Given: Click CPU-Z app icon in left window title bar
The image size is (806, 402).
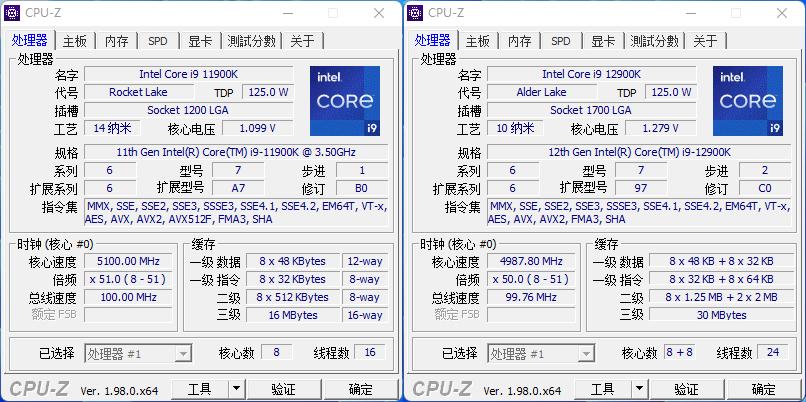Looking at the screenshot, I should 12,13.
